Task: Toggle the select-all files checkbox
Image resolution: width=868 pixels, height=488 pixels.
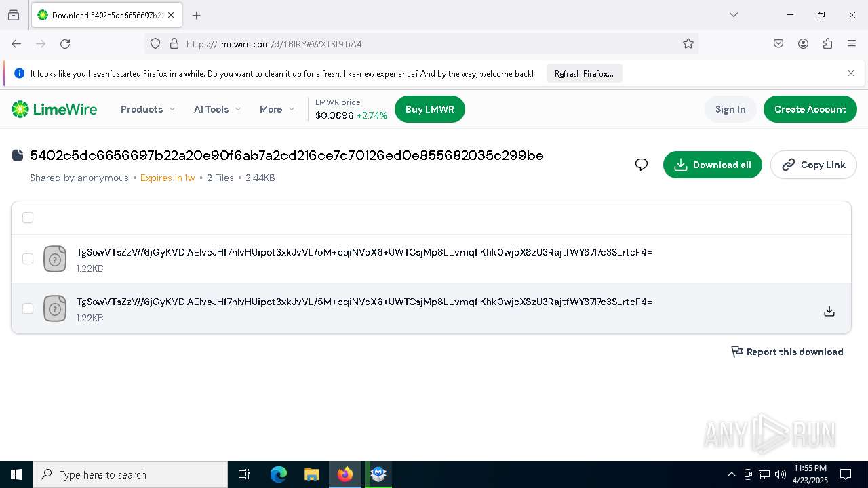Action: pyautogui.click(x=28, y=218)
